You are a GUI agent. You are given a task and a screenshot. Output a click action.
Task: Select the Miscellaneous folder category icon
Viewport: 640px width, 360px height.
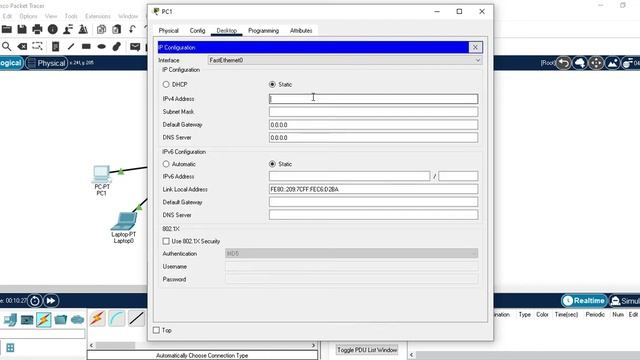tap(60, 319)
